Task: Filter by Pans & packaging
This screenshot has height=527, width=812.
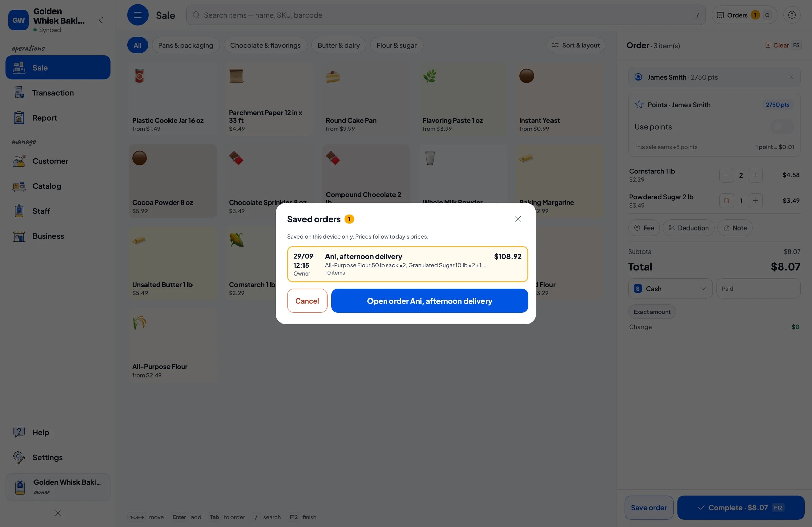Action: coord(186,45)
